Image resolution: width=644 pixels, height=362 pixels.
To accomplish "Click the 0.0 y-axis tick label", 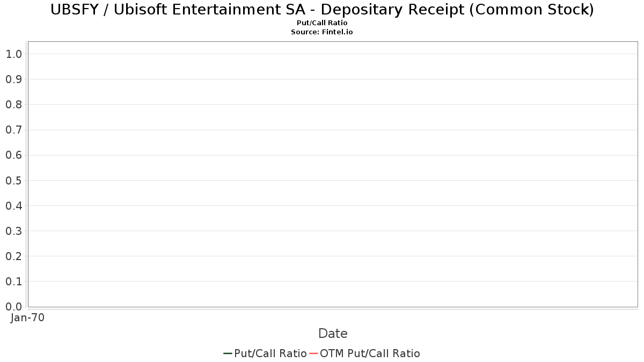I will click(x=13, y=307).
